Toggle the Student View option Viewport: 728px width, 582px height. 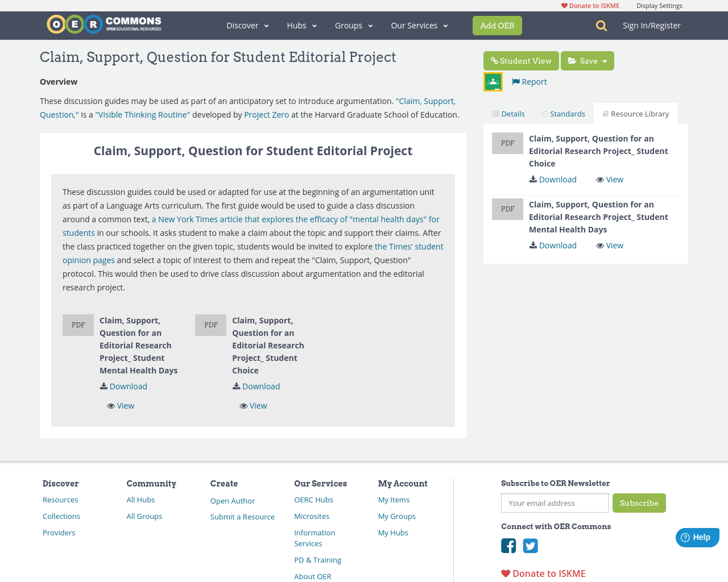click(x=520, y=60)
